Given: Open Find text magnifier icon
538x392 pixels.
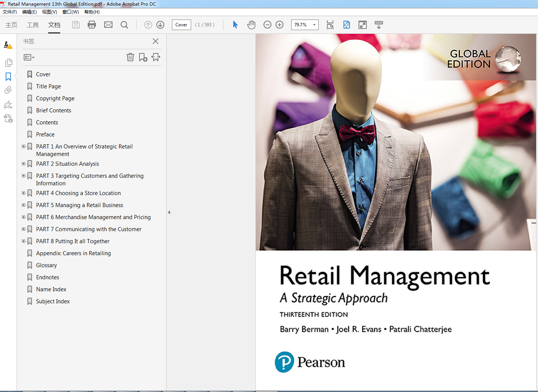Looking at the screenshot, I should coord(124,25).
